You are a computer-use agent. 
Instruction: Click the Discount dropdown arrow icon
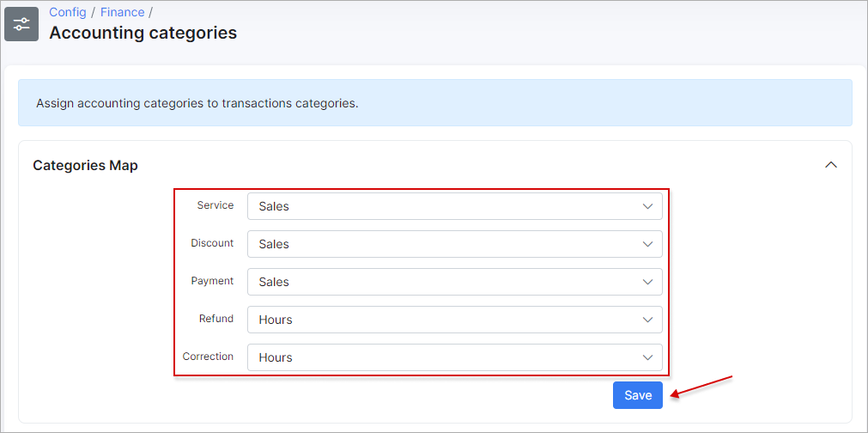tap(647, 244)
